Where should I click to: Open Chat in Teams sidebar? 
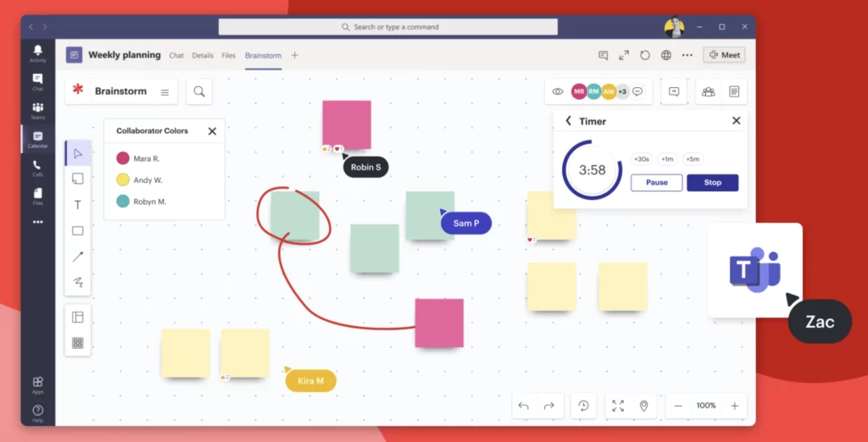pyautogui.click(x=37, y=82)
